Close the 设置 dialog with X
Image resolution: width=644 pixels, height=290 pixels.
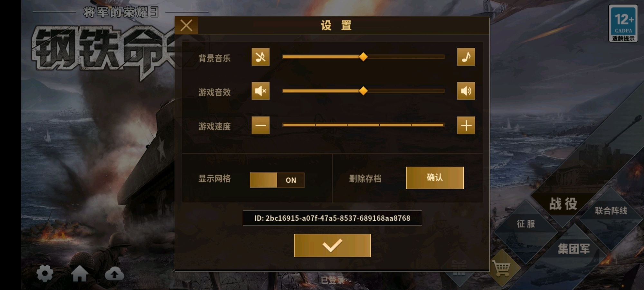[x=186, y=25]
